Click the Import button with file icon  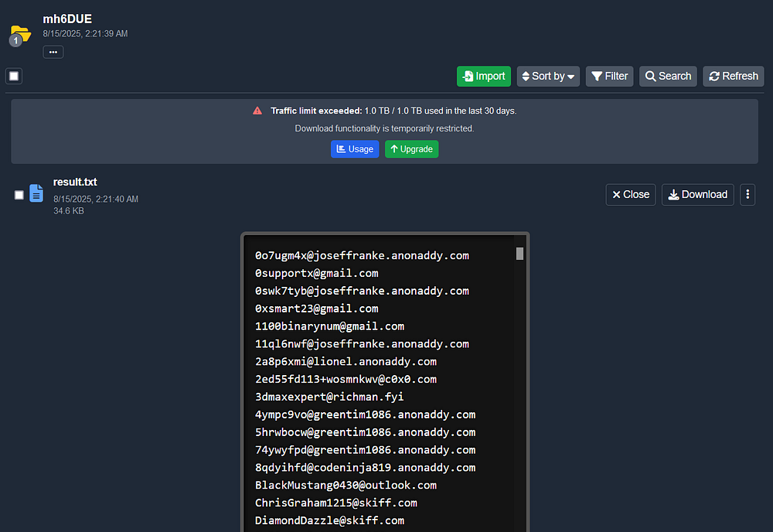(484, 76)
